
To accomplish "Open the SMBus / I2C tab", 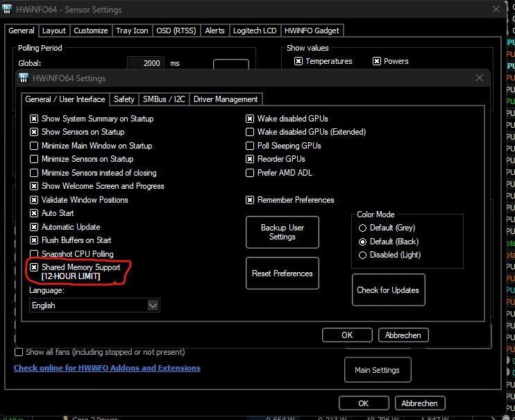I will point(164,99).
